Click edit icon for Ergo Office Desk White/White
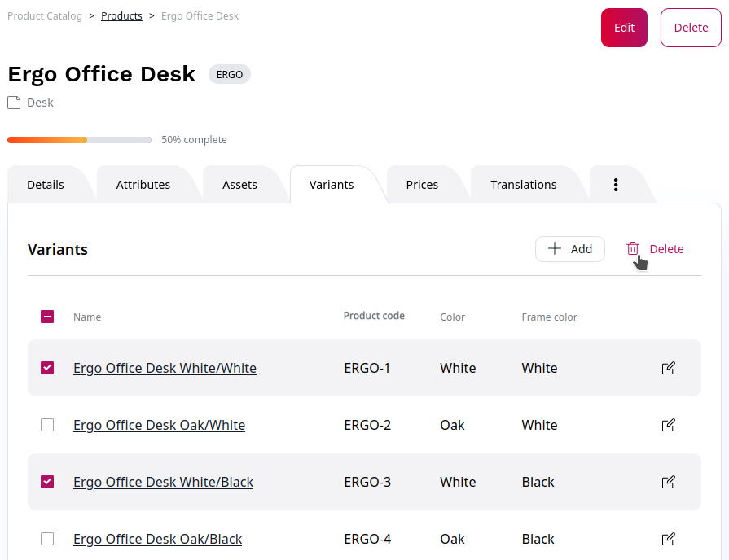 click(x=668, y=368)
